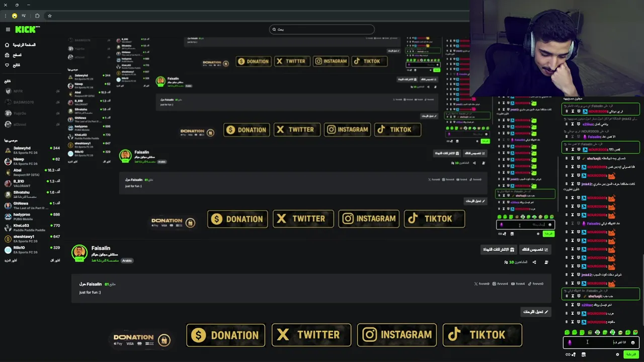Open hiawp channel in the main sidebar recommendations
This screenshot has height=362, width=644.
tap(32, 161)
